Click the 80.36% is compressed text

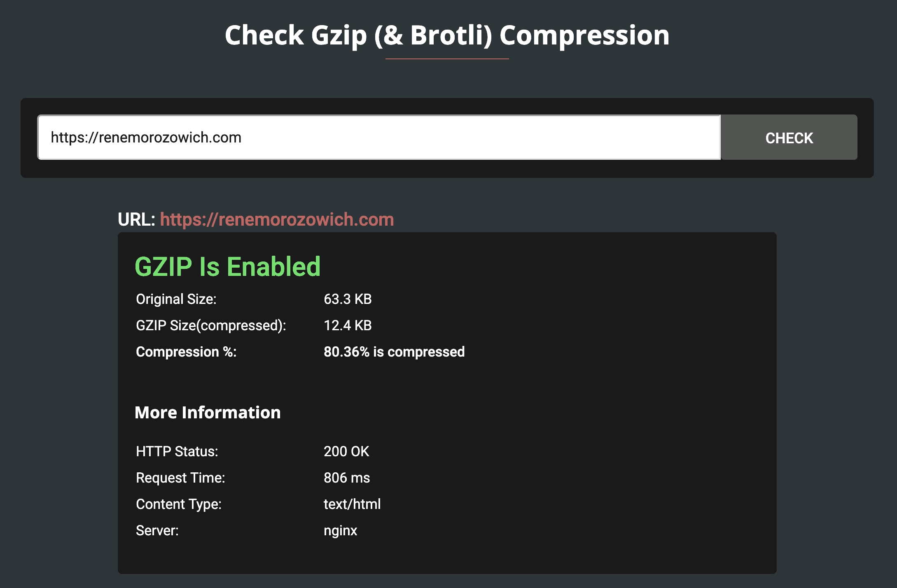[394, 352]
